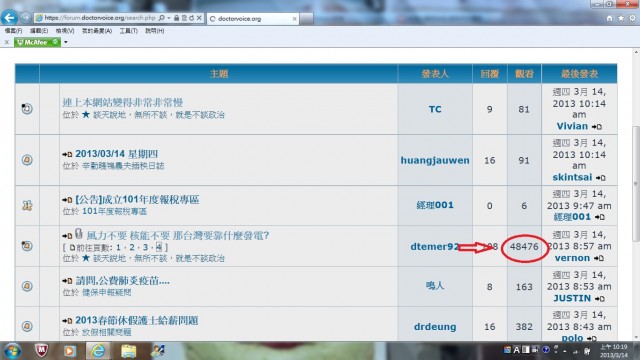This screenshot has width=640, height=360.
Task: Launch Windows Media Player from taskbar
Action: 69,351
